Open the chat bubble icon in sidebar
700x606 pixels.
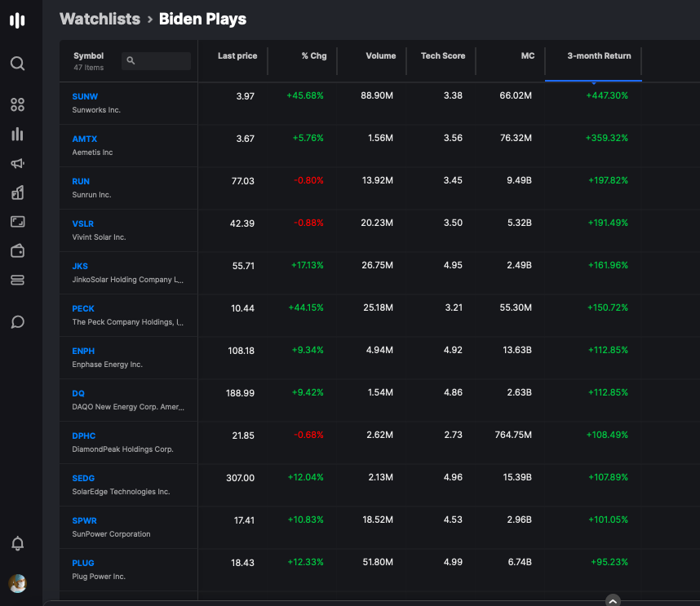point(17,321)
